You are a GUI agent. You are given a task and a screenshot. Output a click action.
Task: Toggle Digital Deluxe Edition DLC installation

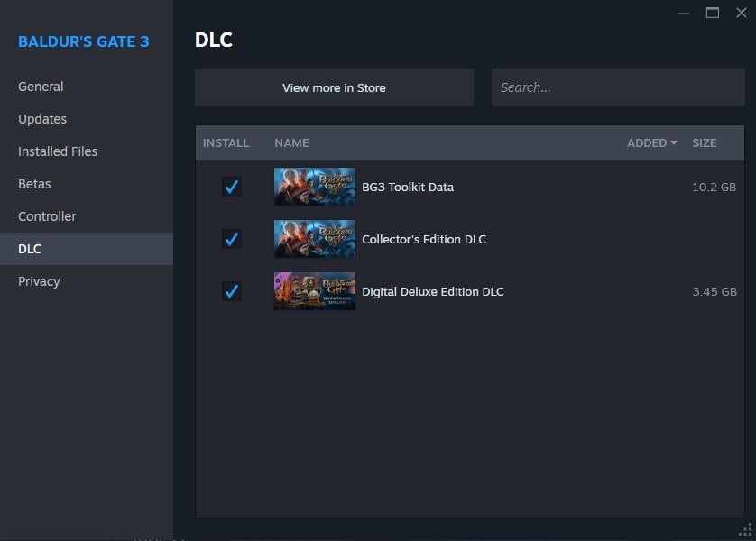pyautogui.click(x=231, y=290)
